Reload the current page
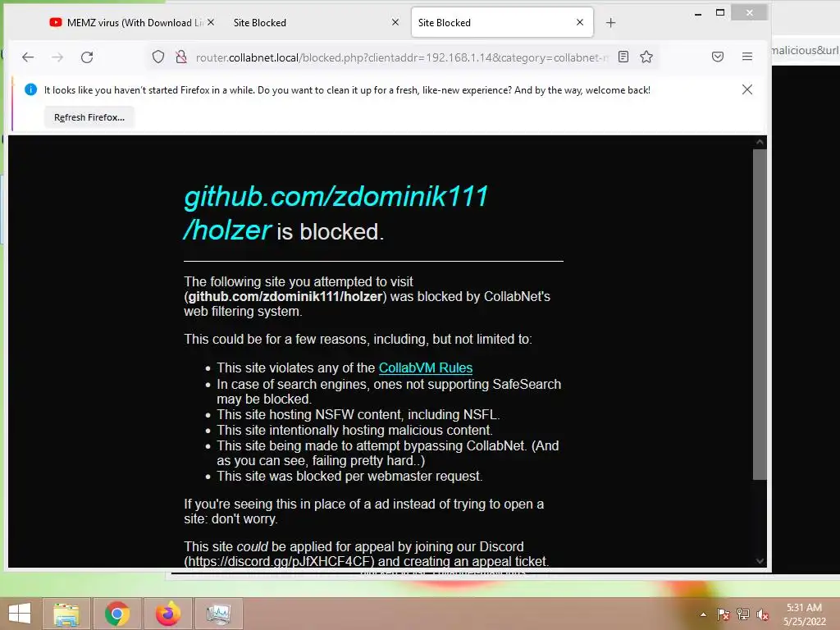 tap(87, 57)
